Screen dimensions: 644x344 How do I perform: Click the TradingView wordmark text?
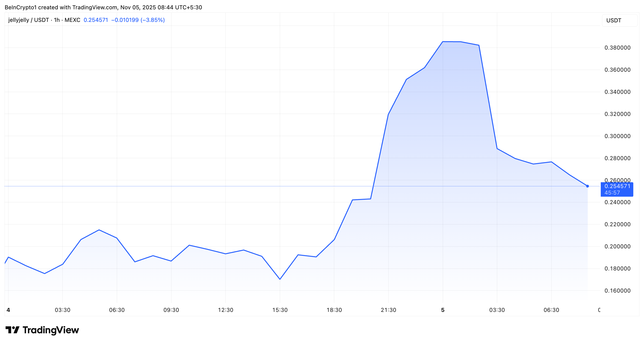51,330
